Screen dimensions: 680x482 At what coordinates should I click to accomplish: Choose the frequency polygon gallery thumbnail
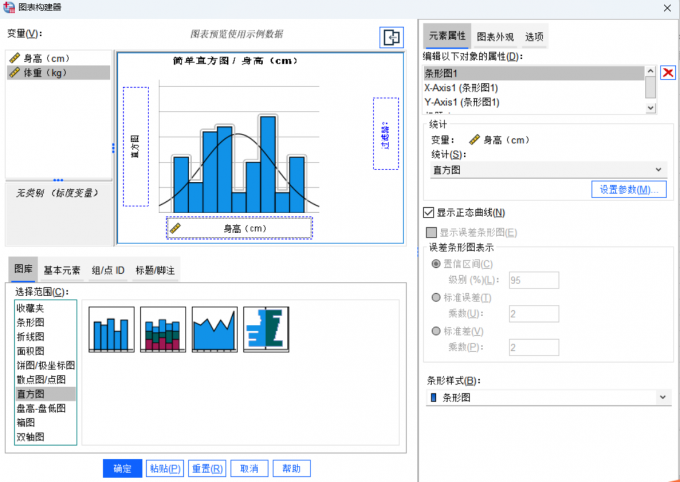[x=215, y=329]
